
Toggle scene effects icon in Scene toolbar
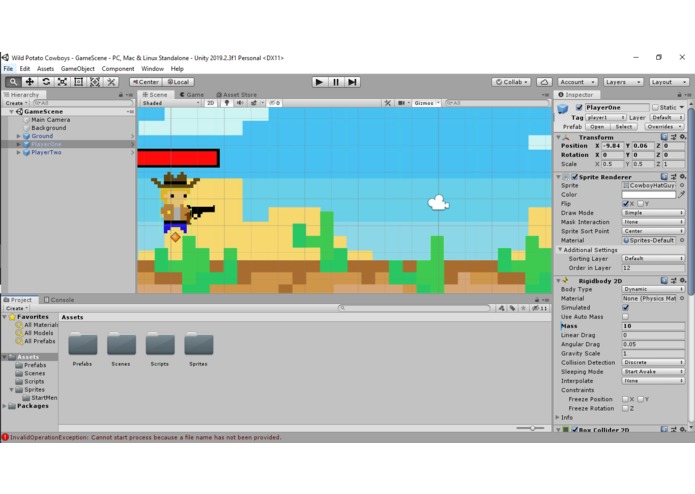click(x=254, y=103)
